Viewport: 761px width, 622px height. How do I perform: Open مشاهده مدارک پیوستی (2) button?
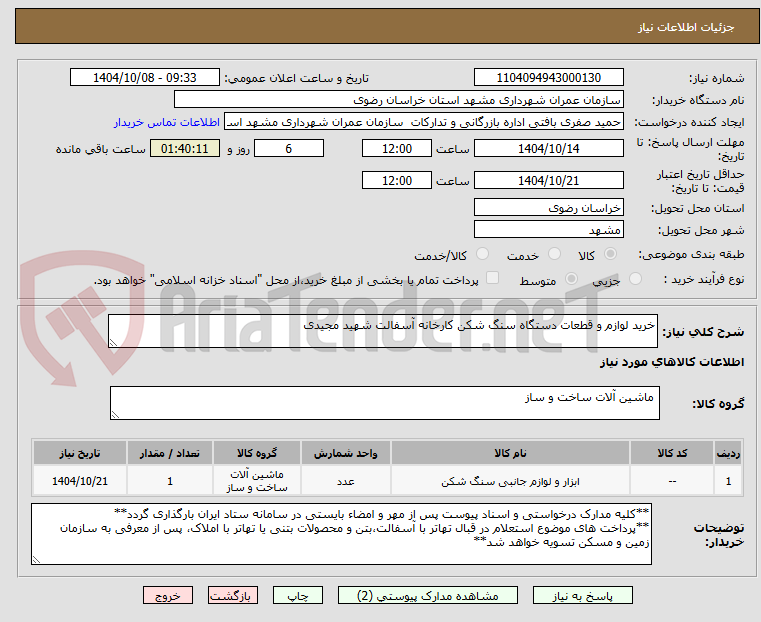tap(428, 595)
